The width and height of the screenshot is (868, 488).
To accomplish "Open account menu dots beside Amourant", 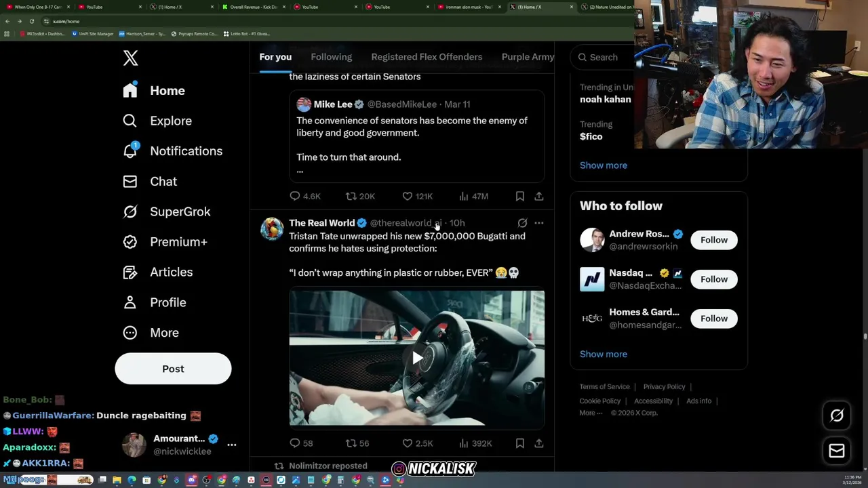I will (x=231, y=445).
